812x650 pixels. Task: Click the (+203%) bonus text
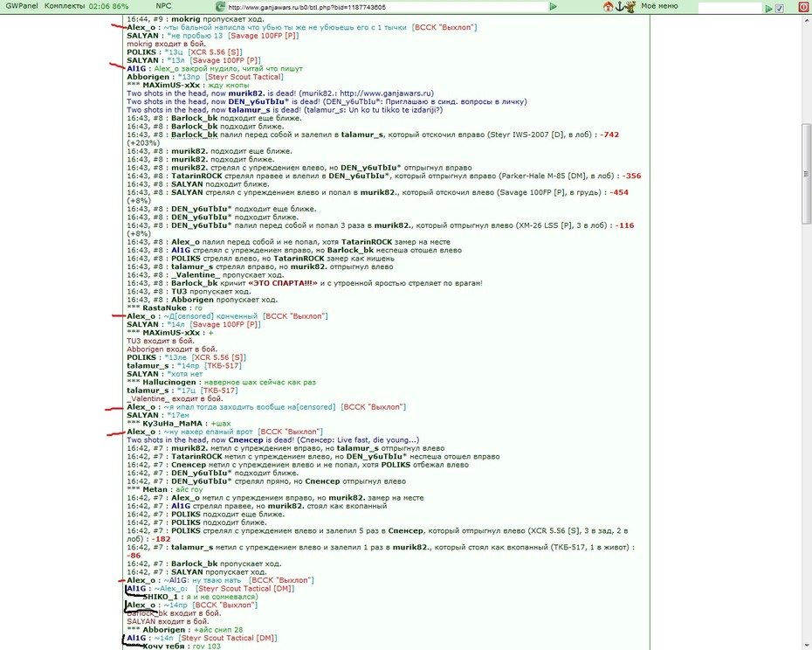[142, 143]
